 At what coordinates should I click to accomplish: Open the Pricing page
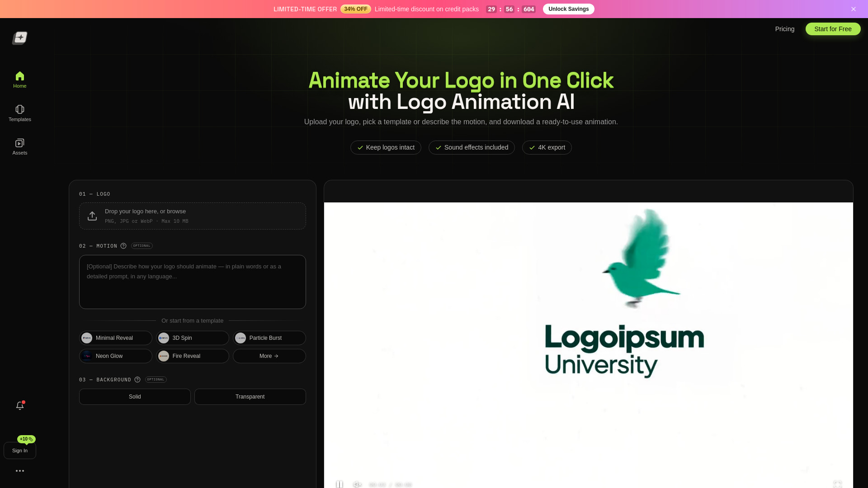784,29
